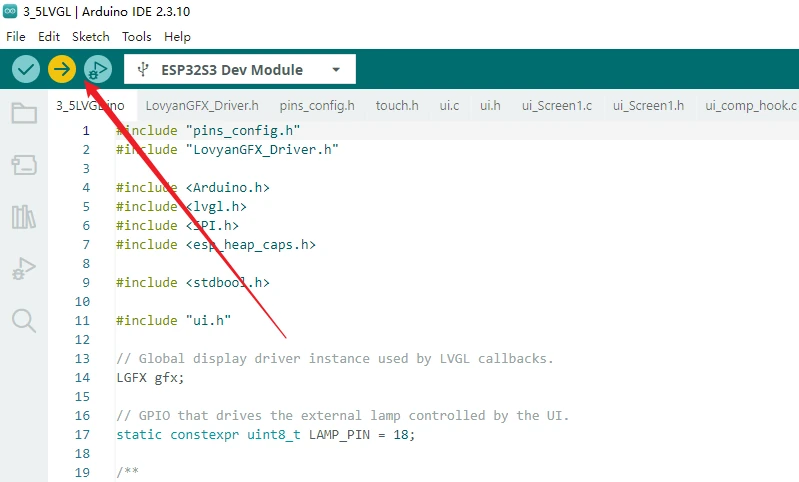Screen dimensions: 799x482
Task: Open the Search magnifier in the sidebar
Action: (24, 321)
